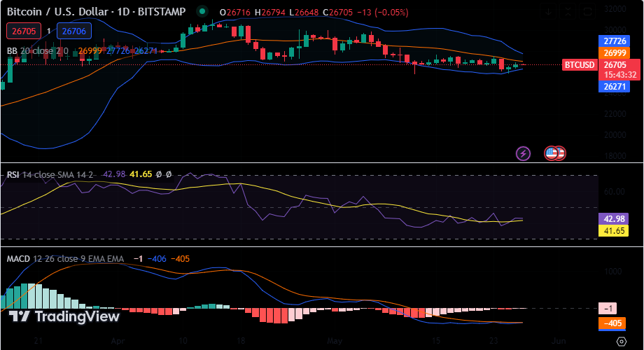Image resolution: width=644 pixels, height=350 pixels.
Task: Open chart settings gear at bottom right
Action: 621,341
